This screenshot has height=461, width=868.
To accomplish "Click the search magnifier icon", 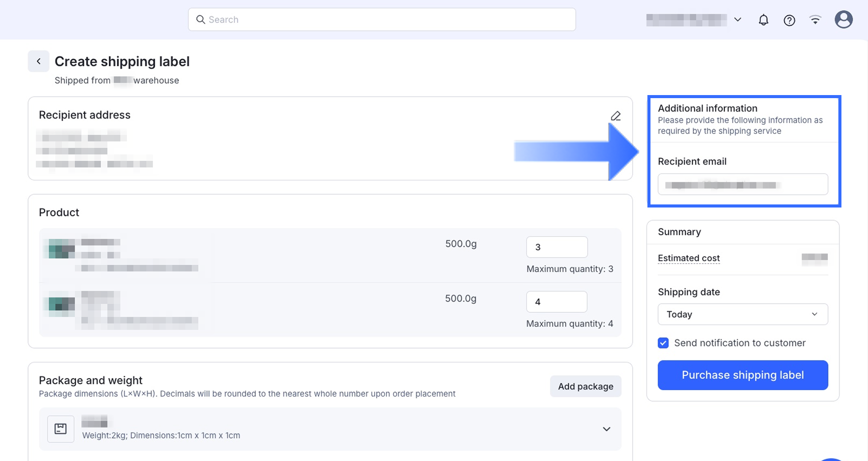I will pos(201,19).
